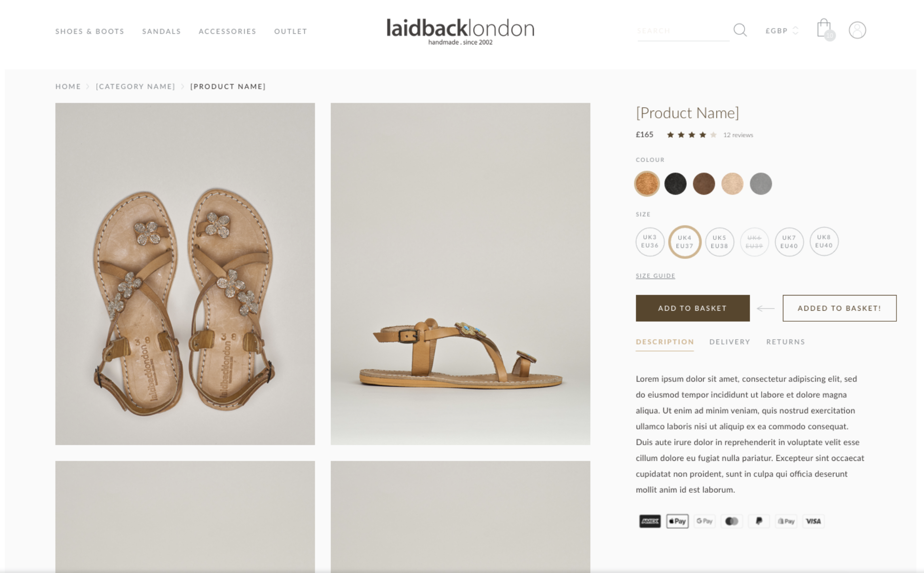Viewport: 924px width, 573px height.
Task: Click the [Category Name] breadcrumb
Action: click(135, 86)
